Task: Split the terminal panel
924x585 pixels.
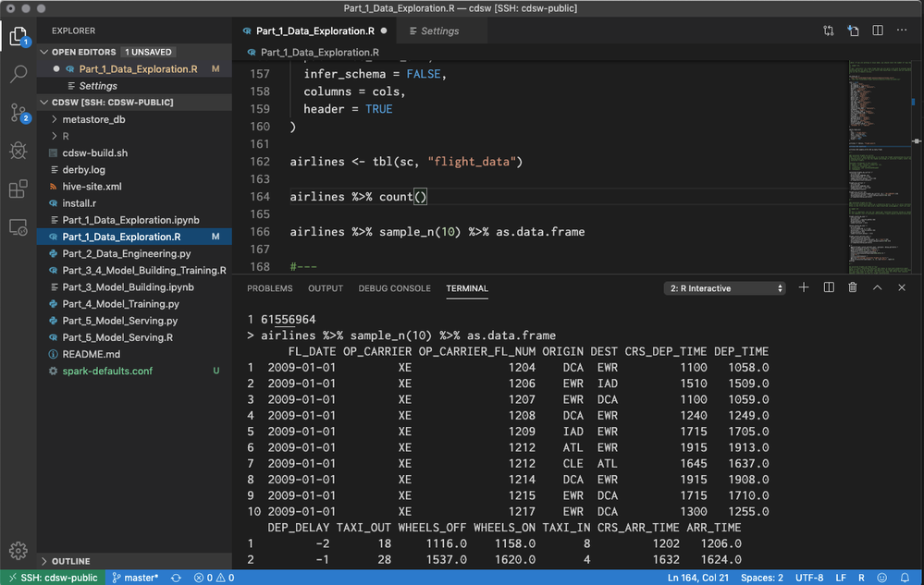Action: [x=829, y=287]
